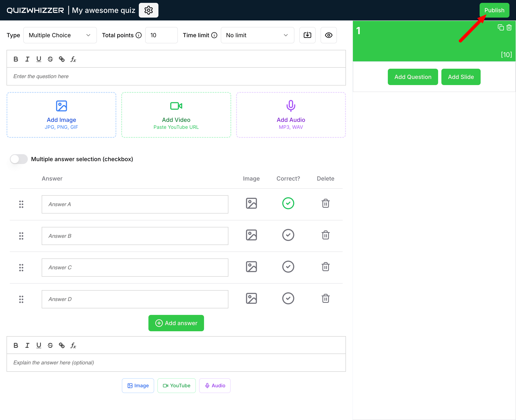Delete Answer C with trash icon
Screen dimensions: 516x420
[x=325, y=267]
